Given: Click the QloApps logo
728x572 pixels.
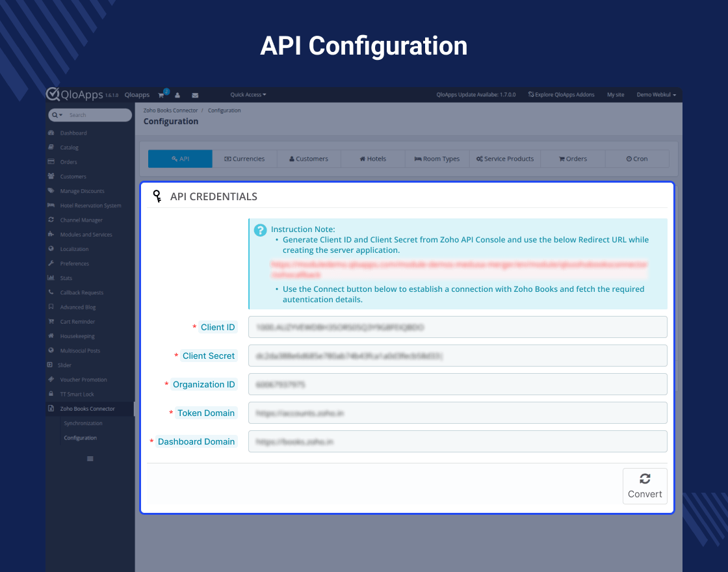Looking at the screenshot, I should coord(75,94).
